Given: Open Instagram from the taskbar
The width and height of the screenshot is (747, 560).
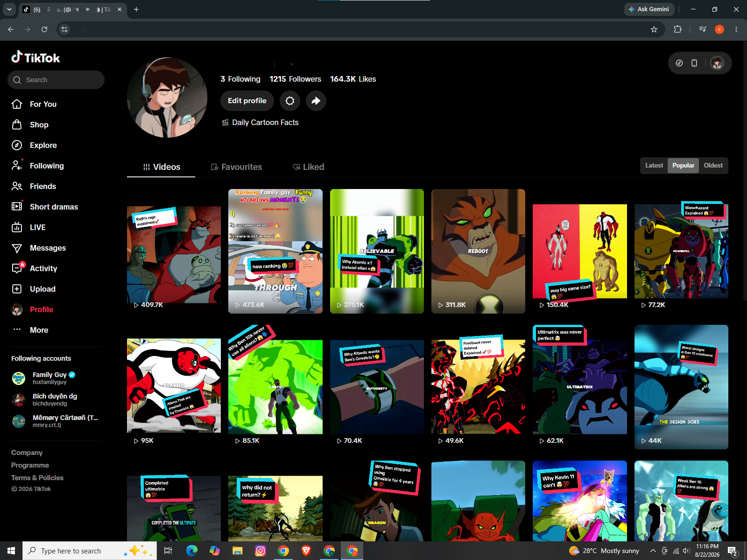Looking at the screenshot, I should 261,551.
